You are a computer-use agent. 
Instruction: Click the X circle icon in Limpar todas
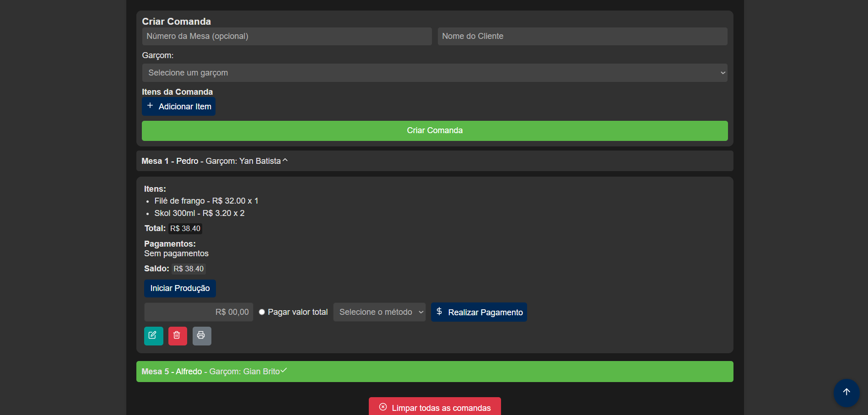(x=383, y=407)
